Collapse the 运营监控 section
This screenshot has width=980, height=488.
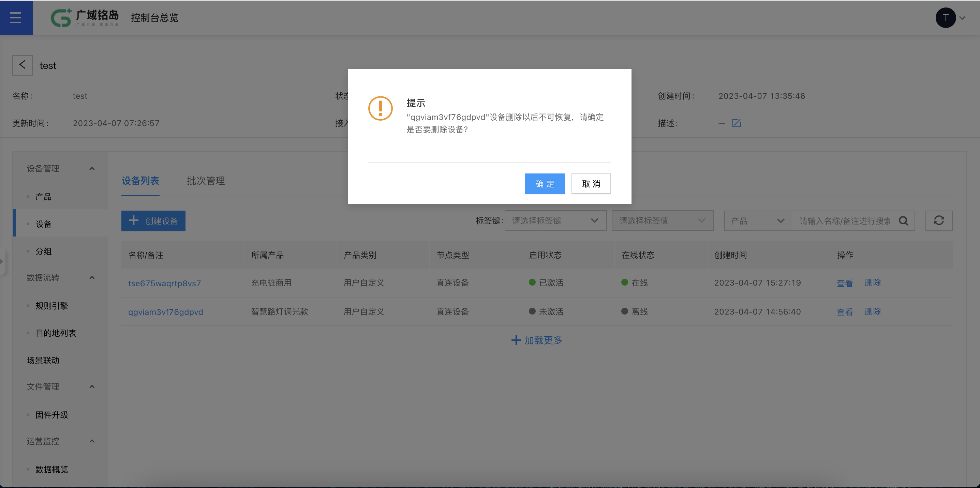[x=92, y=441]
